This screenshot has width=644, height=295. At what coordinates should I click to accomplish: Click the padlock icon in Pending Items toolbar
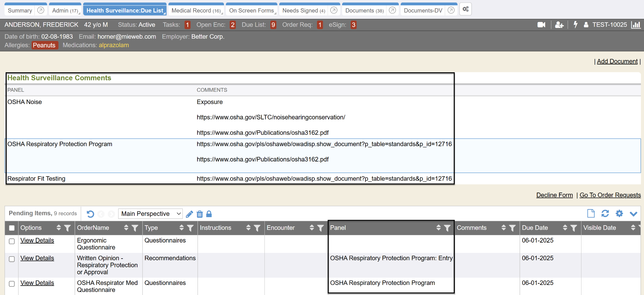(x=209, y=214)
